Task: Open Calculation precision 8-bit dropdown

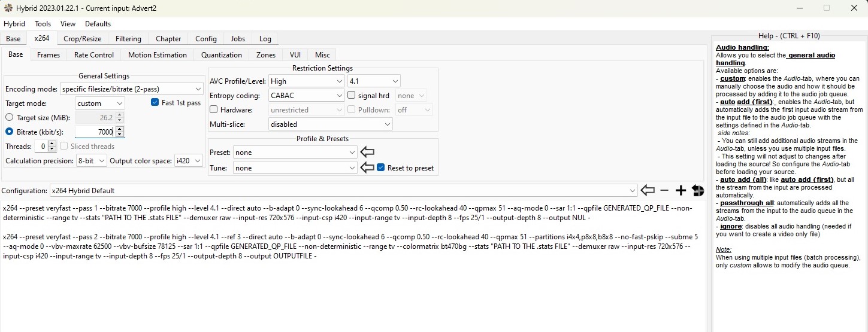Action: coord(91,161)
